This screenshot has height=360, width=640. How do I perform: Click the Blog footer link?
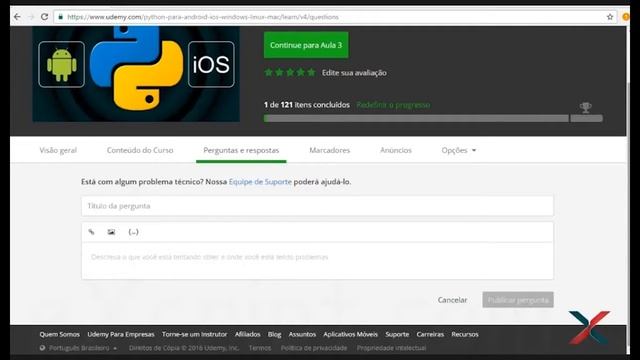tap(274, 334)
